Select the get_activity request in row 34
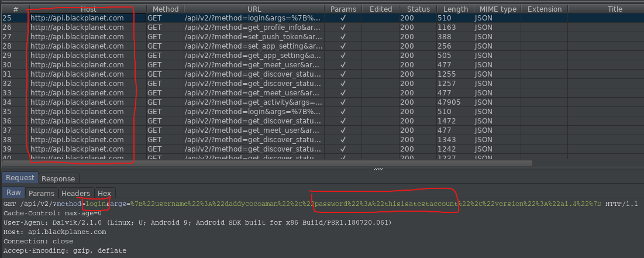 (x=253, y=102)
